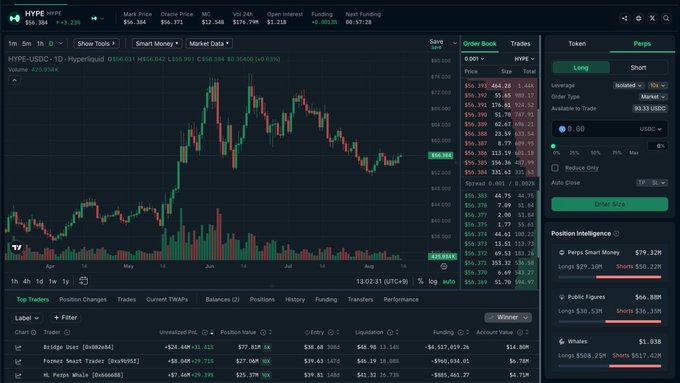Open the go-to-date calendar icon

coord(83,281)
